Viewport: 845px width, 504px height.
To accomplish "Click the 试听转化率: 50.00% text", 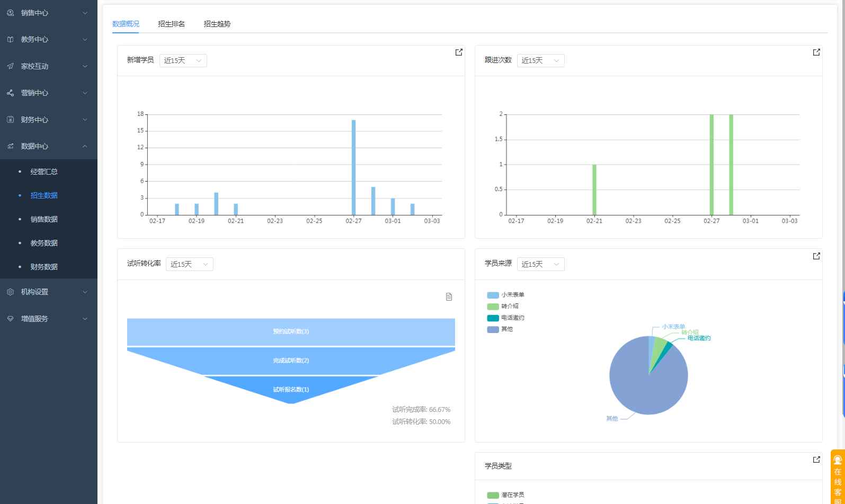I will pos(421,422).
